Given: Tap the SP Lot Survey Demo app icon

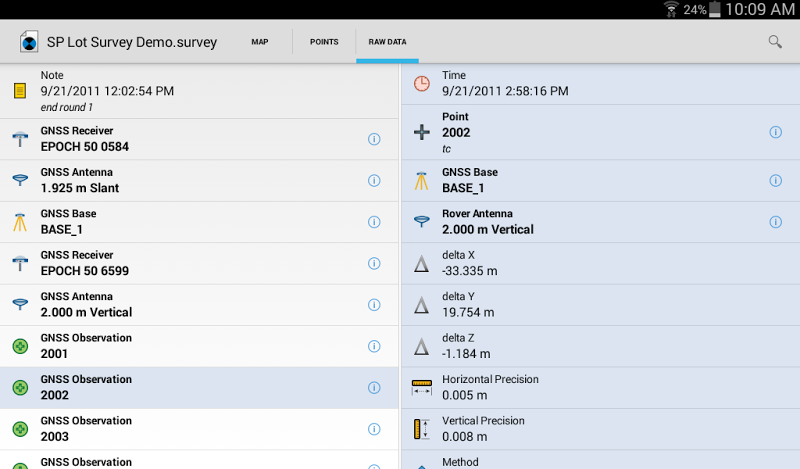Looking at the screenshot, I should (29, 43).
